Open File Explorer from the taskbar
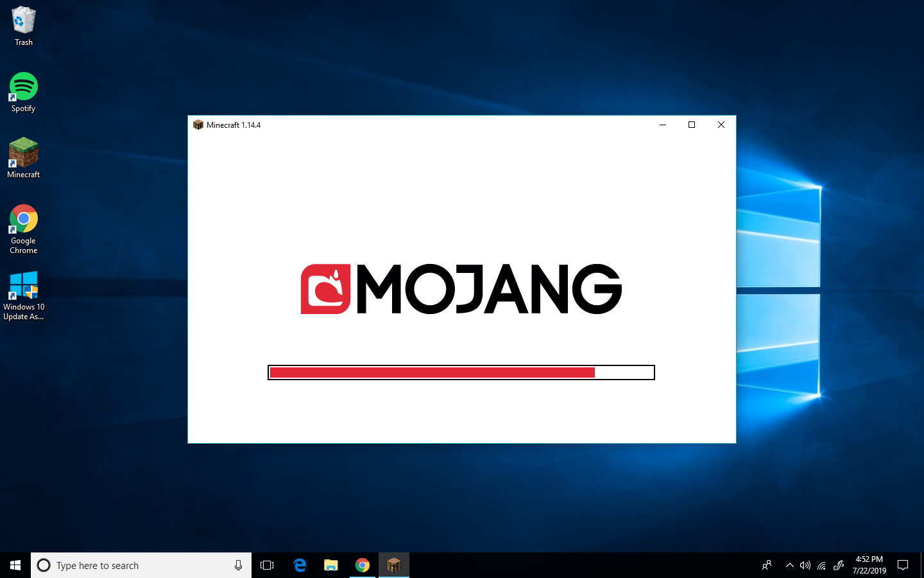This screenshot has height=578, width=924. [x=331, y=565]
